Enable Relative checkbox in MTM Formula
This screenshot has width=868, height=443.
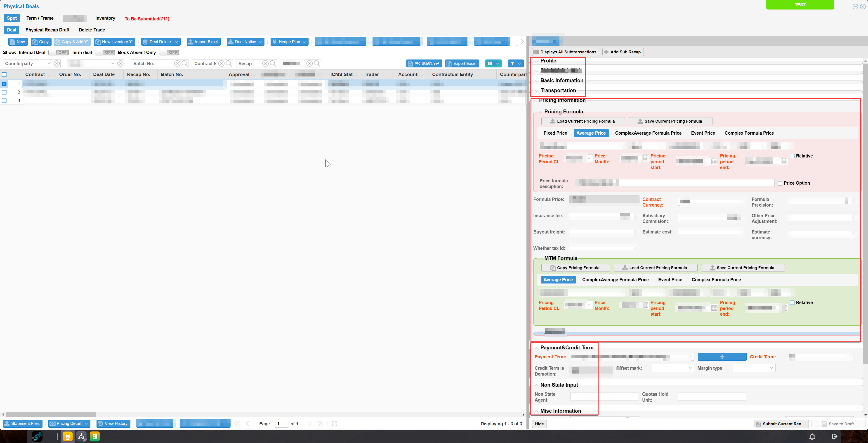coord(792,303)
